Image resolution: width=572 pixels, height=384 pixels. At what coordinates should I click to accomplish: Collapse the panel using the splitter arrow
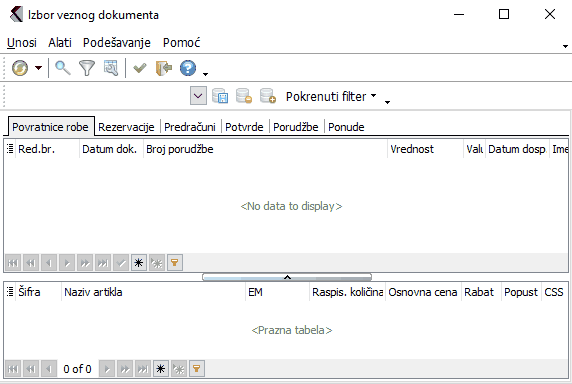click(x=287, y=277)
